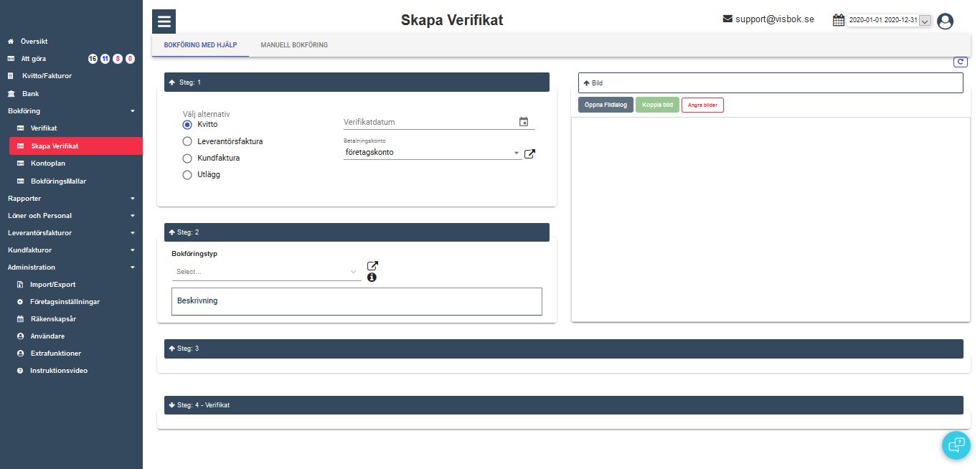Viewport: 980px width, 469px height.
Task: Click the Öppna Fildialog button
Action: [606, 105]
